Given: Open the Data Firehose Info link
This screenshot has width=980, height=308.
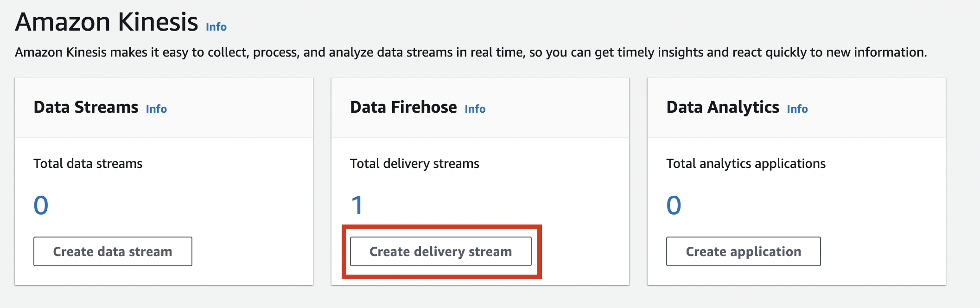Looking at the screenshot, I should pos(475,109).
